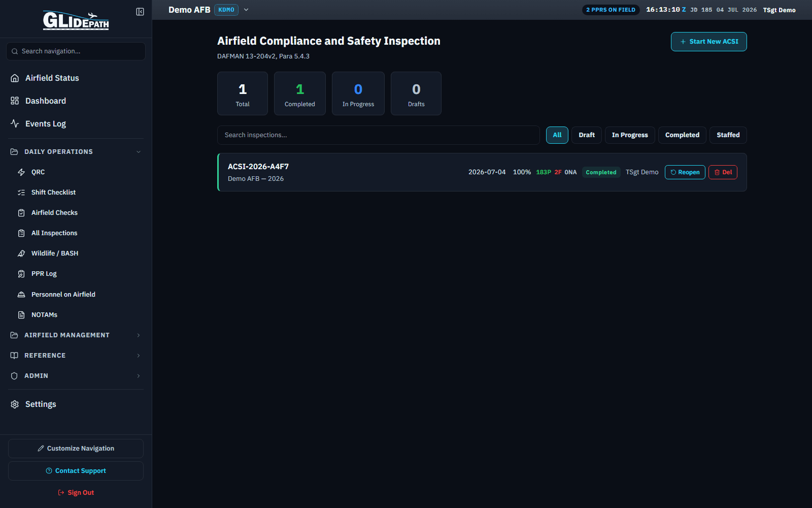812x508 pixels.
Task: Click the Shift Checklist list icon
Action: [21, 193]
